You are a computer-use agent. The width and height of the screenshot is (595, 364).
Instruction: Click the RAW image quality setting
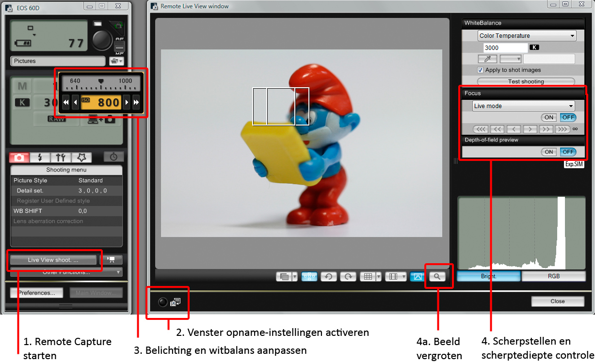click(x=57, y=118)
